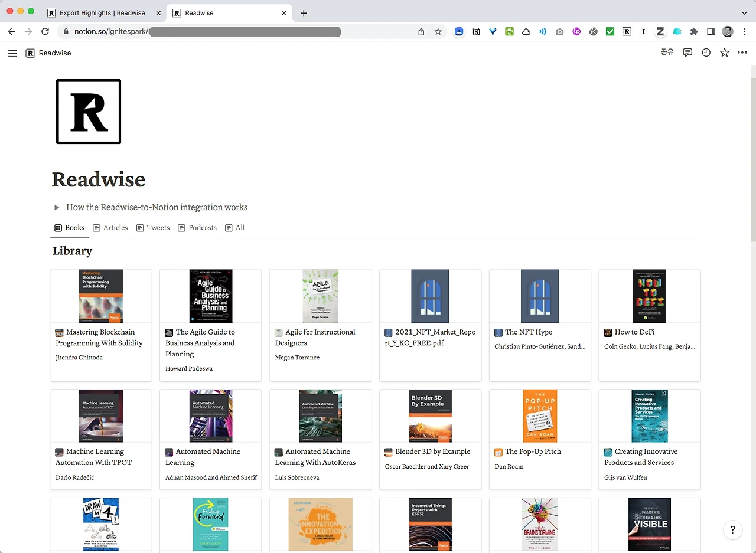Image resolution: width=756 pixels, height=553 pixels.
Task: Open the tab search dropdown chevron
Action: 744,13
